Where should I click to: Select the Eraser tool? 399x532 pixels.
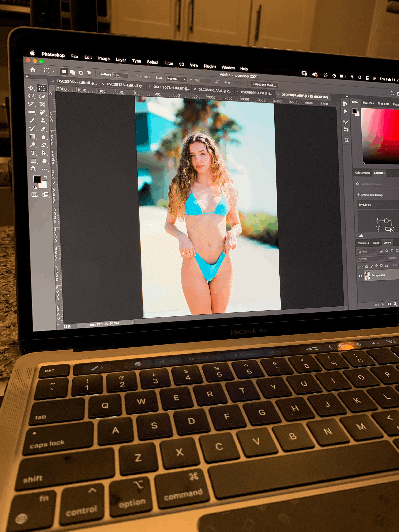[x=43, y=129]
